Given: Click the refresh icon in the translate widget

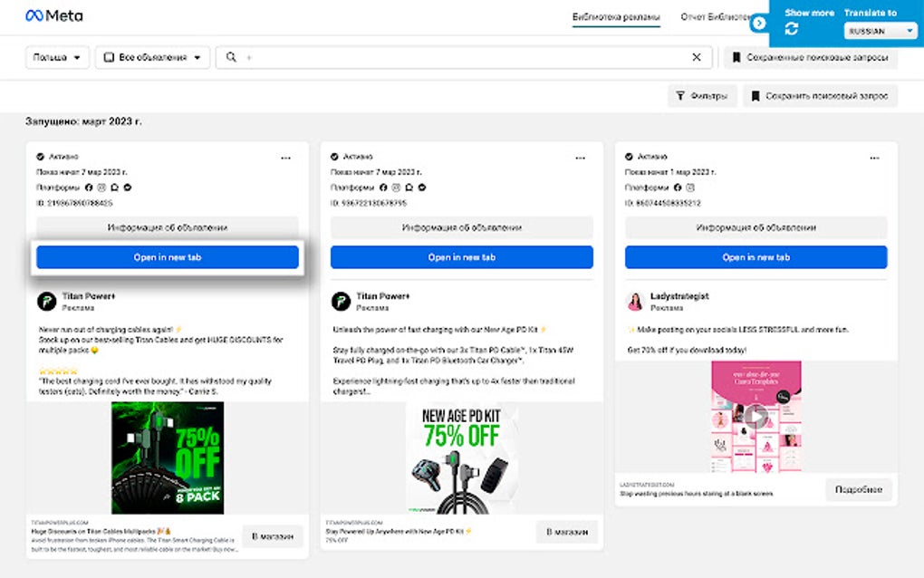Looking at the screenshot, I should point(793,28).
